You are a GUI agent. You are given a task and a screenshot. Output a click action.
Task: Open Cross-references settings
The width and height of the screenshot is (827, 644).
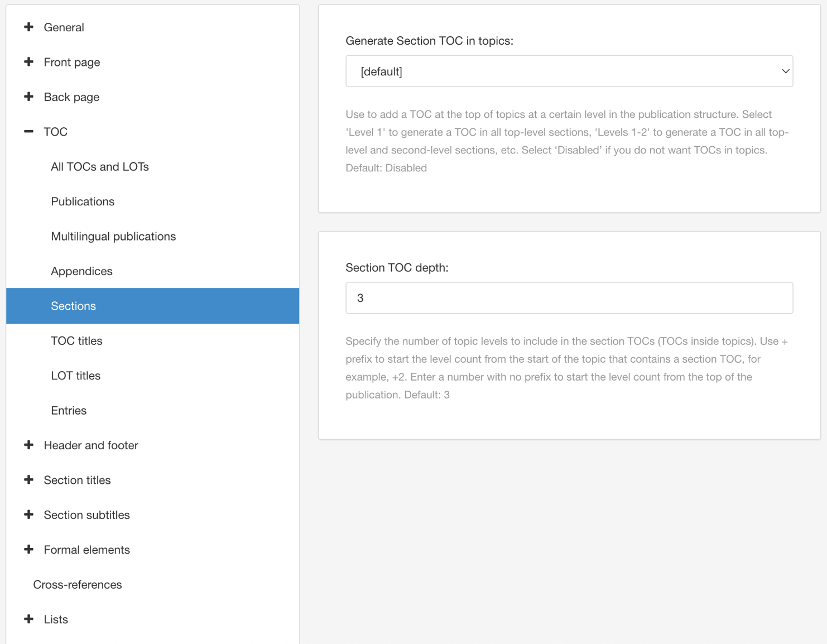tap(78, 584)
